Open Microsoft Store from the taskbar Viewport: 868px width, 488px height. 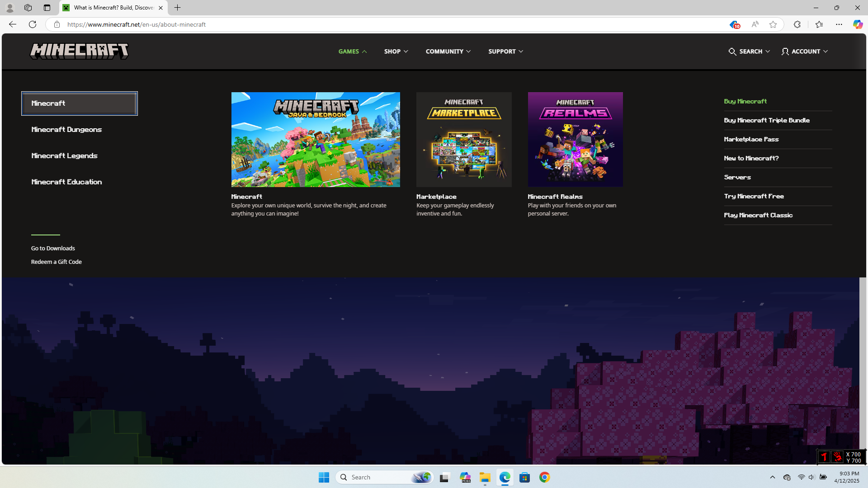525,477
